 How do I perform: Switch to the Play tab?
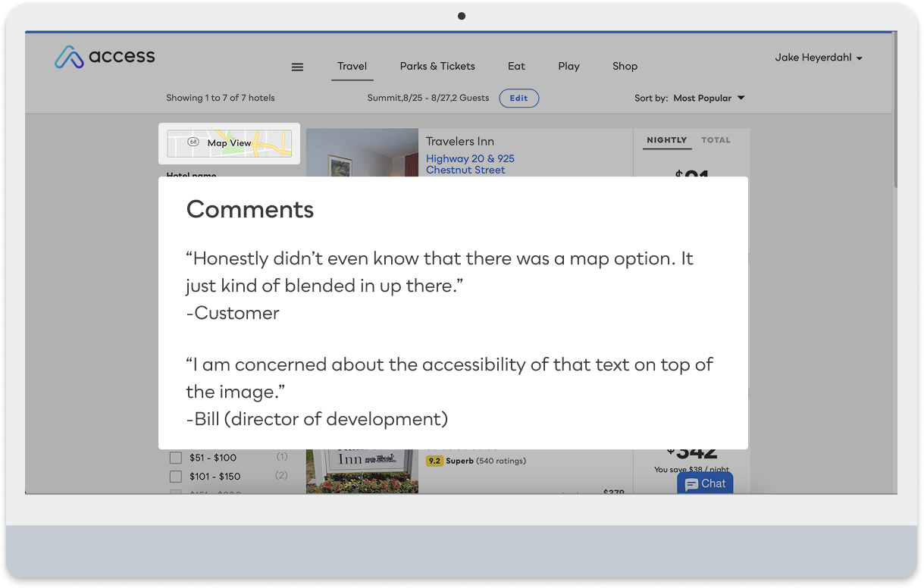[x=568, y=66]
